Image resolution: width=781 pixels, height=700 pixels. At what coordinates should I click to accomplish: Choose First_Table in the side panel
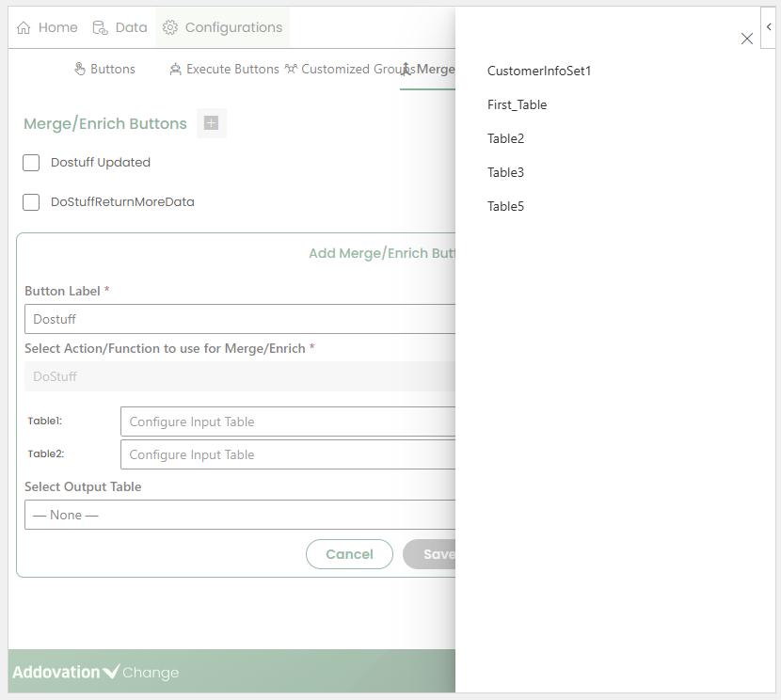point(517,105)
